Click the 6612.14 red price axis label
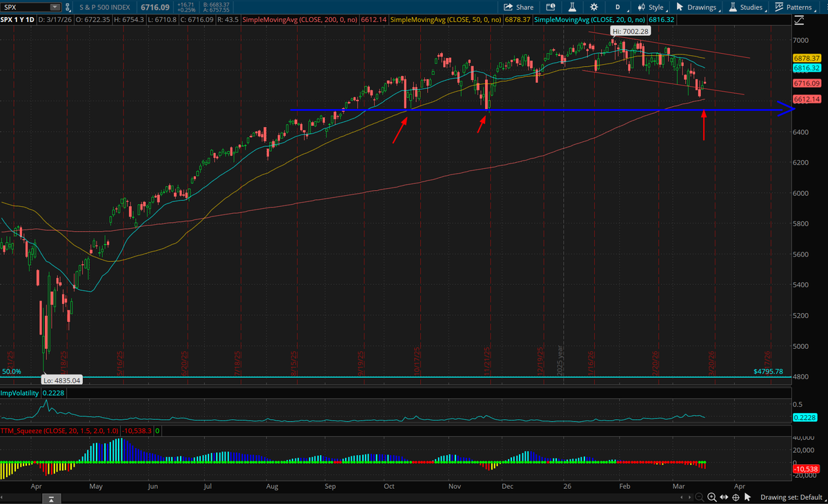Screen dimensions: 828x504 (x=806, y=99)
